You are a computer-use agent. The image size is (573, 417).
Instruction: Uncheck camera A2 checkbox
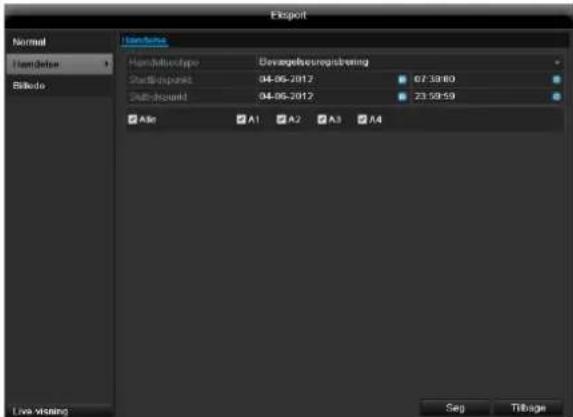[281, 119]
